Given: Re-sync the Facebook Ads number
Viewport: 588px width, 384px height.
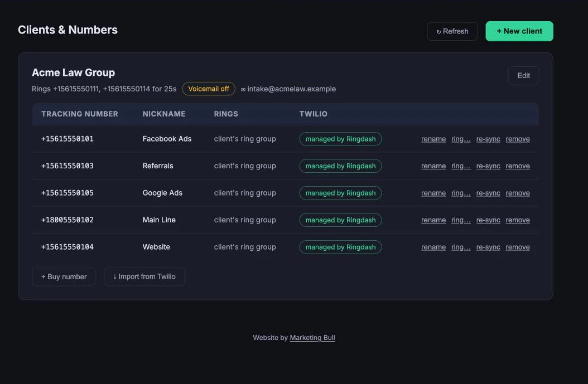Looking at the screenshot, I should (x=488, y=139).
